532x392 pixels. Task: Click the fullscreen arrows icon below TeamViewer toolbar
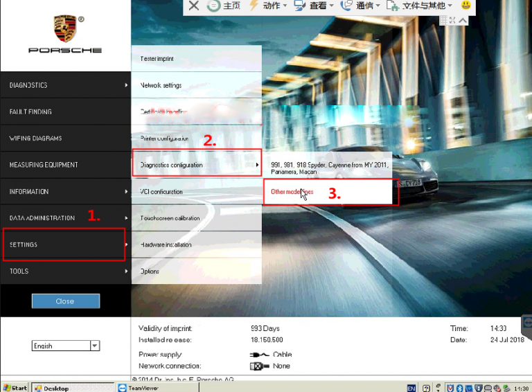click(452, 20)
